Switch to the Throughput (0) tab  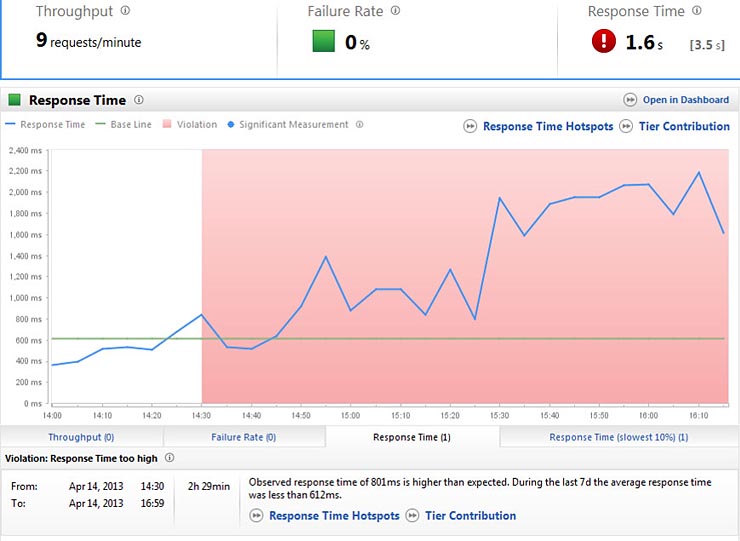pyautogui.click(x=81, y=437)
